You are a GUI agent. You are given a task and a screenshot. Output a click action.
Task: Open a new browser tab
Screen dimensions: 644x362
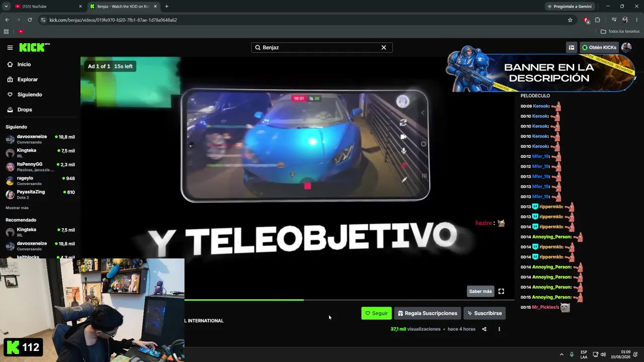click(x=167, y=7)
